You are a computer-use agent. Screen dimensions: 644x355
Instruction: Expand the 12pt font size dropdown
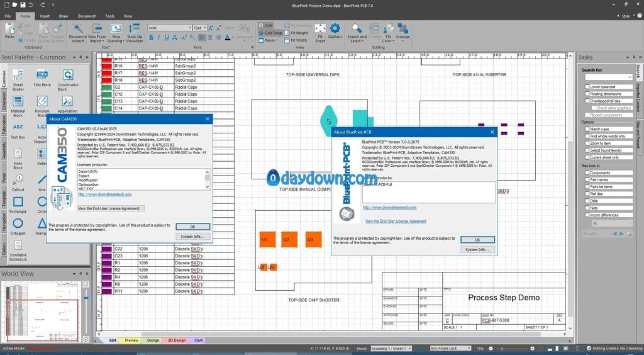(x=204, y=28)
